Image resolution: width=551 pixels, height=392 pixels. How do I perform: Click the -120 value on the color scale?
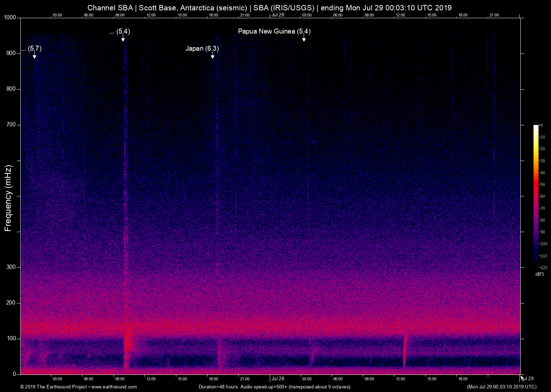(x=543, y=267)
